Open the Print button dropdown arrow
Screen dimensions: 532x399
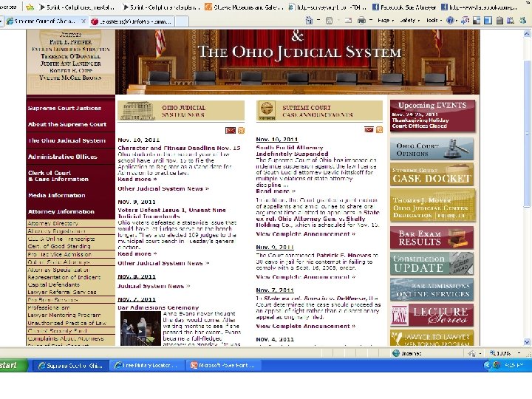[x=370, y=21]
